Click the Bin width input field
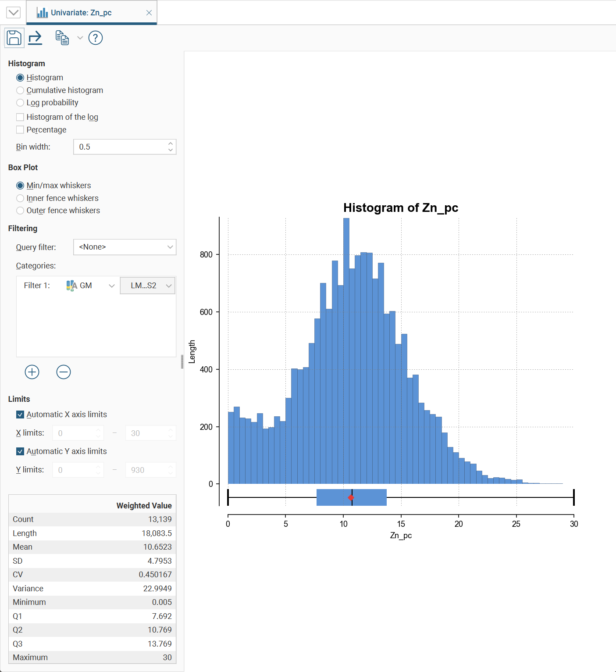 click(121, 147)
